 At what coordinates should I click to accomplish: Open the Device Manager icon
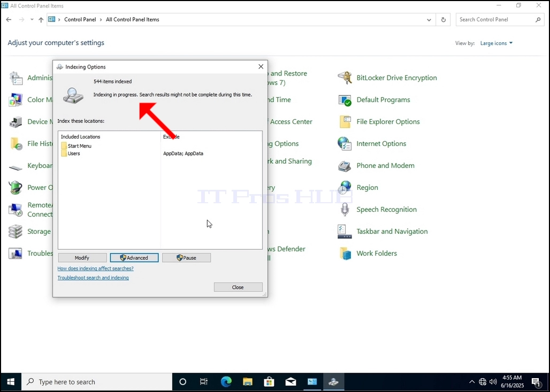point(16,122)
